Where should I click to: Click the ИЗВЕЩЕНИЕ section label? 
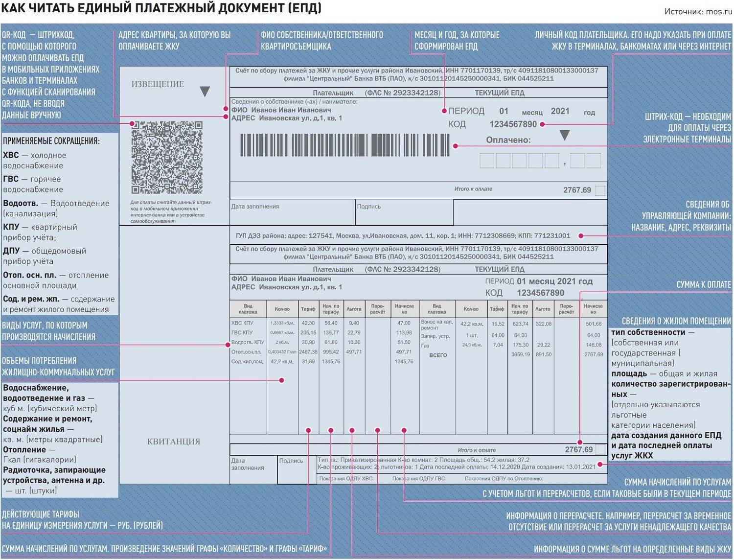pos(158,84)
